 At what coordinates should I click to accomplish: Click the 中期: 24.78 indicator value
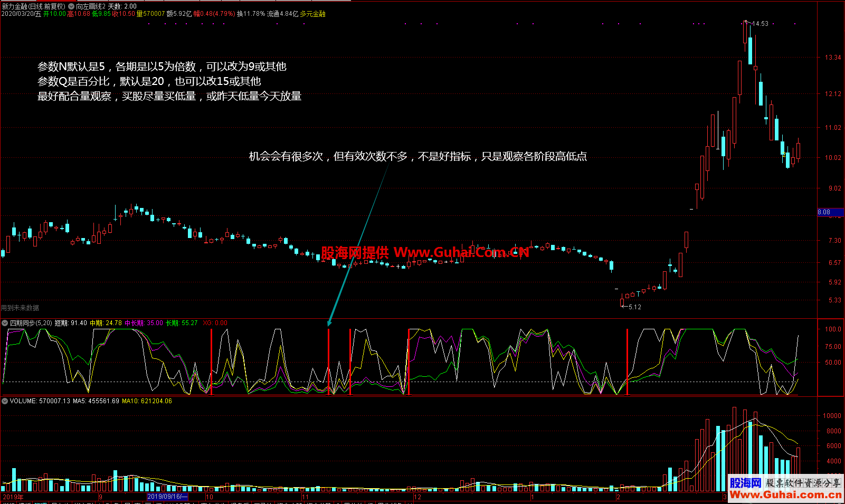106,323
